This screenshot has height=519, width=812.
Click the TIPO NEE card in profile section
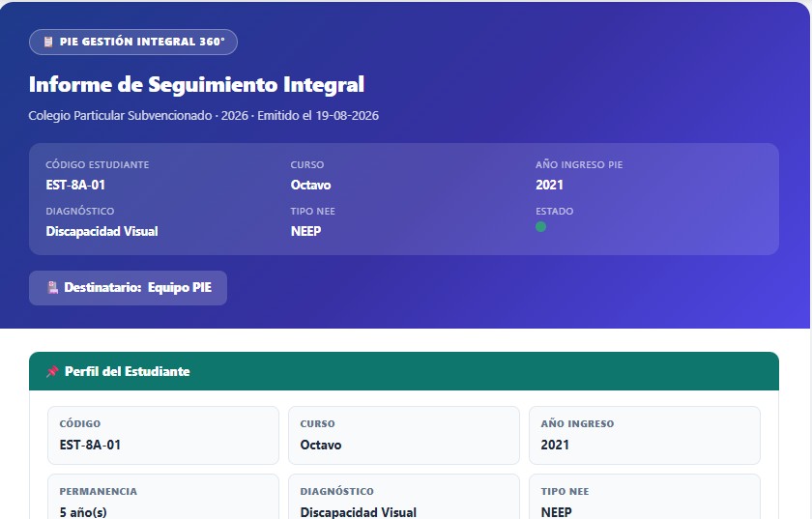[x=645, y=497]
